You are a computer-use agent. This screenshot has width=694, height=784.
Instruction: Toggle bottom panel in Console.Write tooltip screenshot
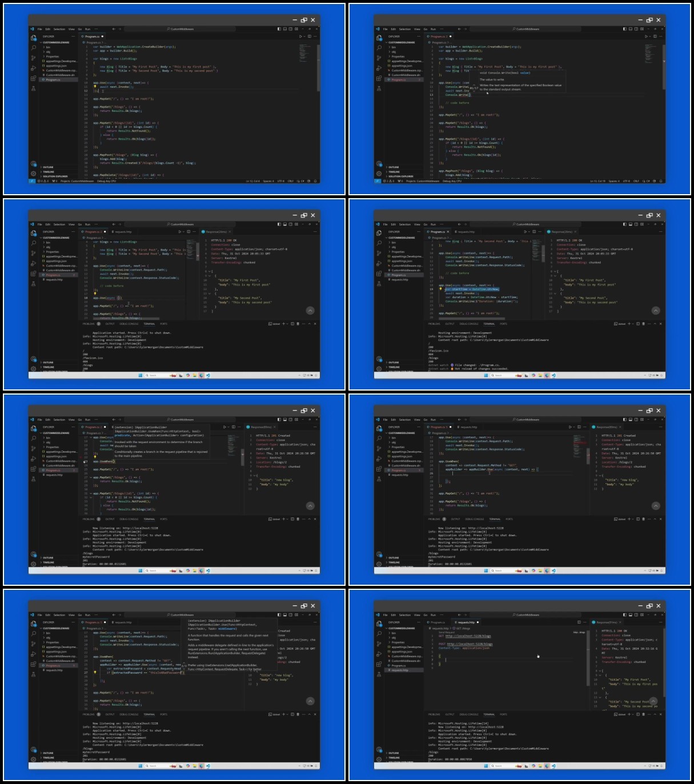[631, 29]
